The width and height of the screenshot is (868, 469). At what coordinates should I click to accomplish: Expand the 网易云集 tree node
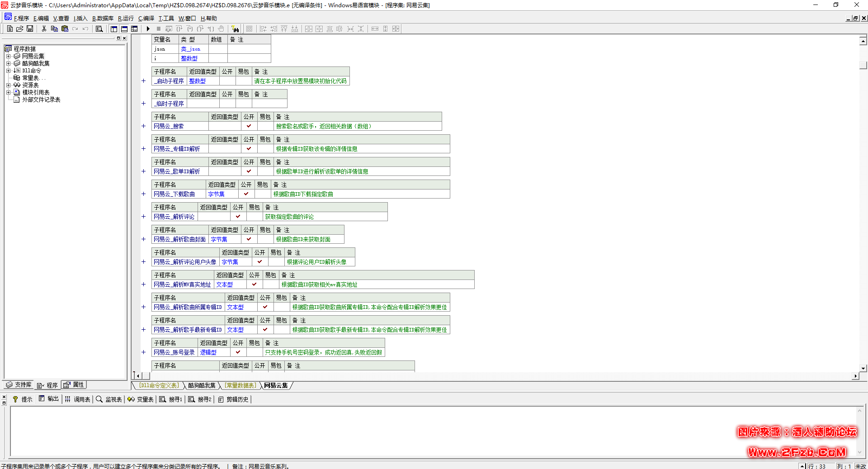pos(8,56)
